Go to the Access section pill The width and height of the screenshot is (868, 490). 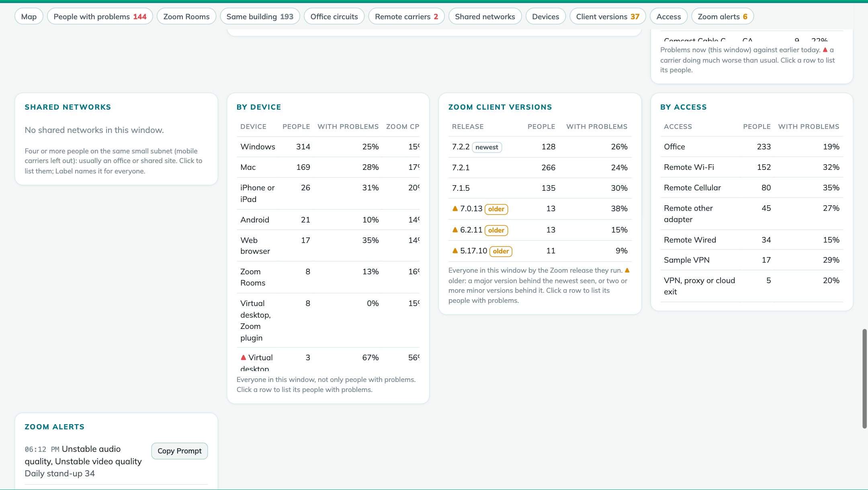(669, 16)
